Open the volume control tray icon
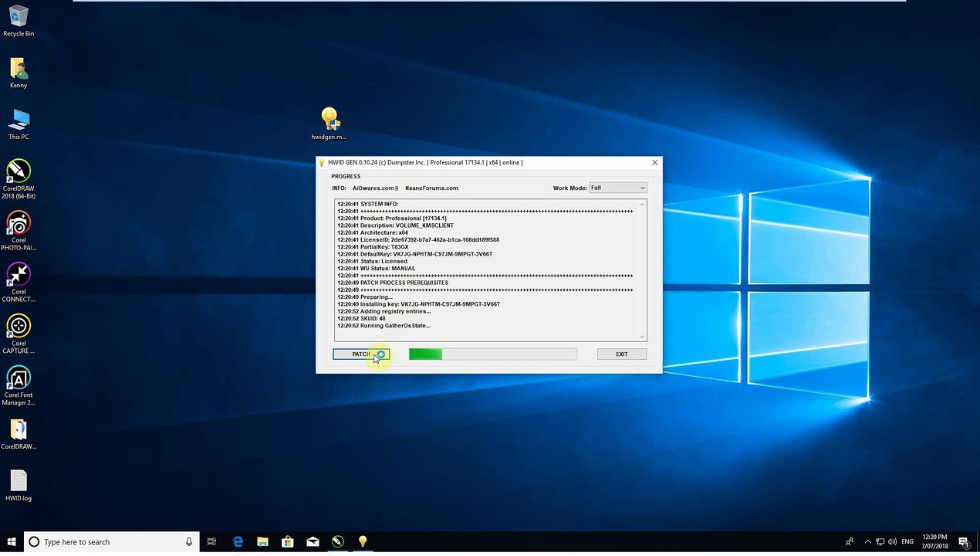This screenshot has height=556, width=980. click(x=892, y=542)
